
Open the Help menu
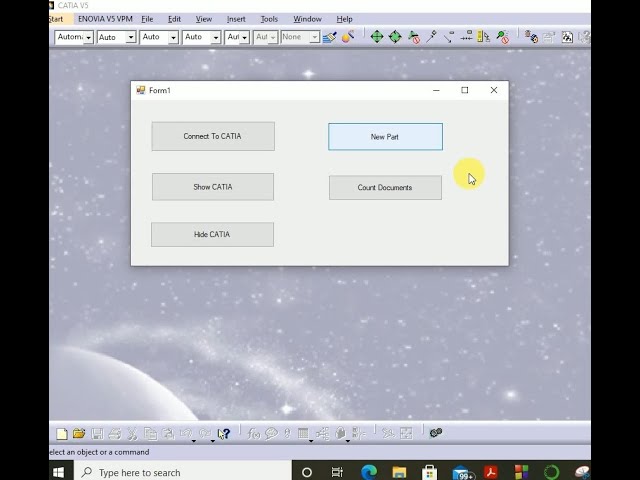click(x=344, y=19)
